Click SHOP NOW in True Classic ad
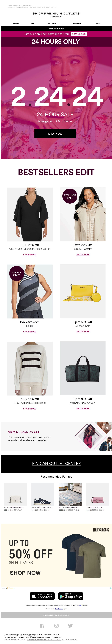 tap(25, 573)
